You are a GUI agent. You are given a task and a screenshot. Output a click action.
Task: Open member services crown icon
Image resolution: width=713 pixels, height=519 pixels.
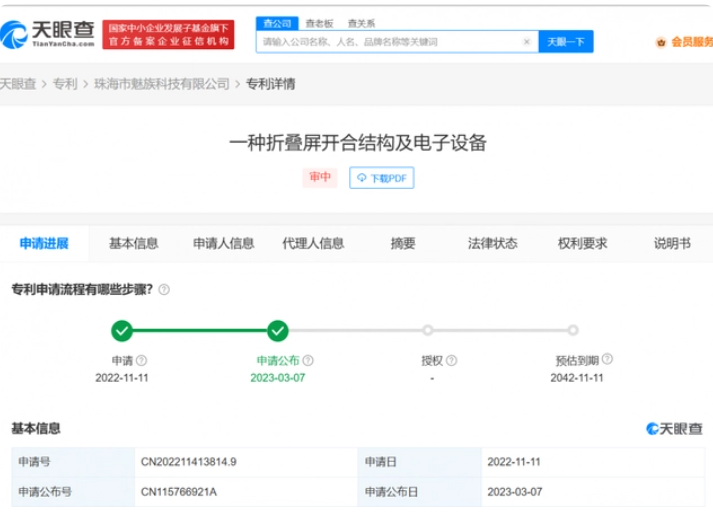coord(661,42)
